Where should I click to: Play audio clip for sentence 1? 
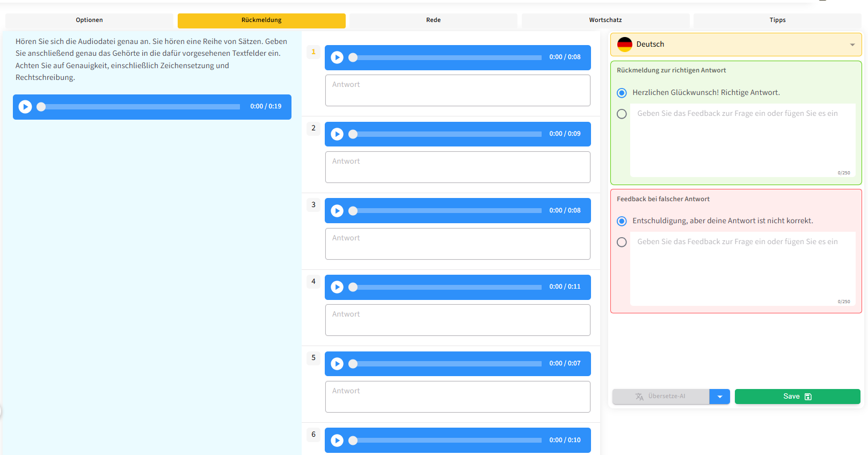pyautogui.click(x=337, y=57)
